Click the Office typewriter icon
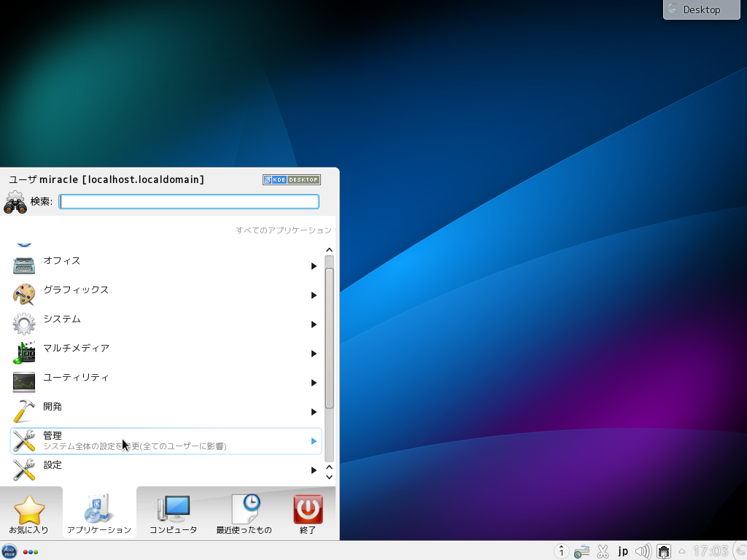 [x=24, y=265]
